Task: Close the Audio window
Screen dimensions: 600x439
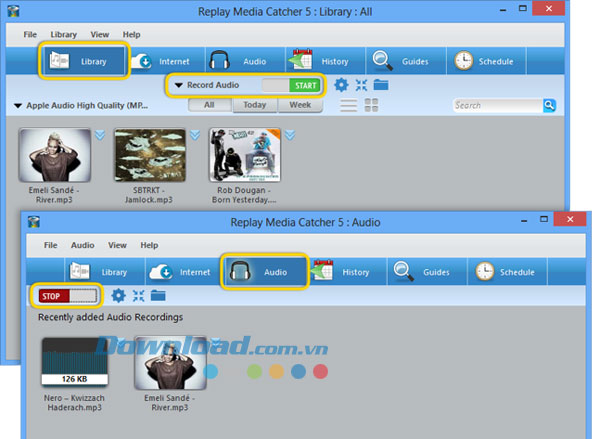Action: click(x=570, y=219)
